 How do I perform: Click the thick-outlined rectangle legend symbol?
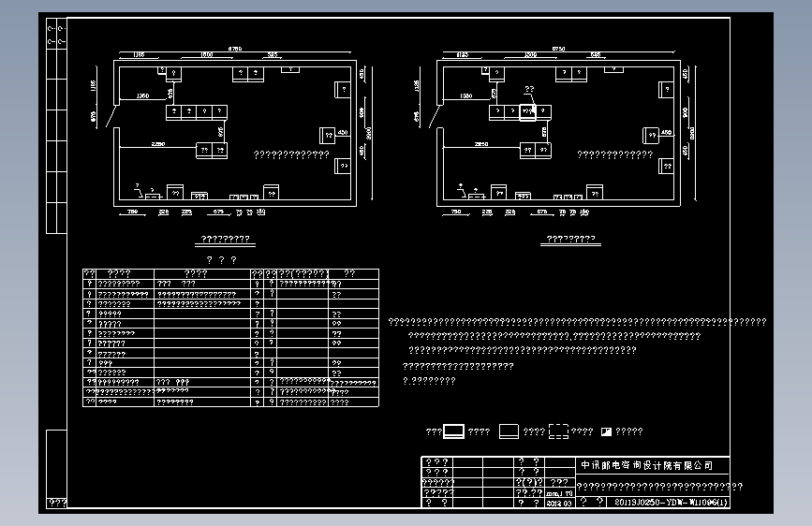pyautogui.click(x=453, y=431)
